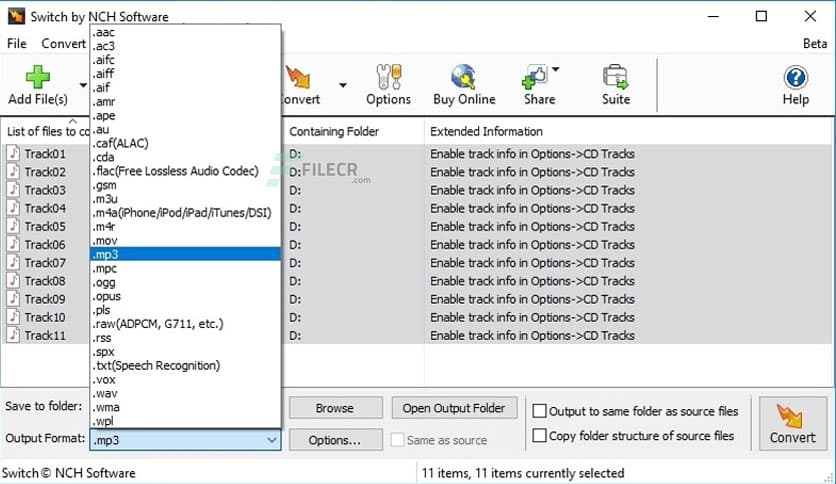Screen dimensions: 836x484
Task: Click the Convert toolbar icon
Action: [298, 77]
